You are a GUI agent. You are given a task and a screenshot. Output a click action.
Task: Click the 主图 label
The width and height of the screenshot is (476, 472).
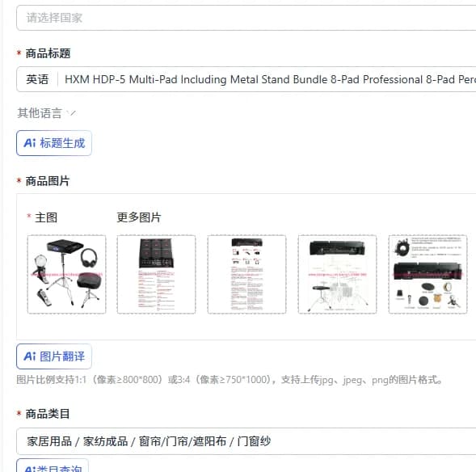(46, 217)
